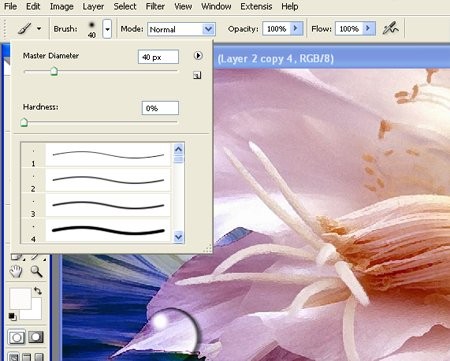Open the Mode dropdown showing Normal

click(181, 29)
